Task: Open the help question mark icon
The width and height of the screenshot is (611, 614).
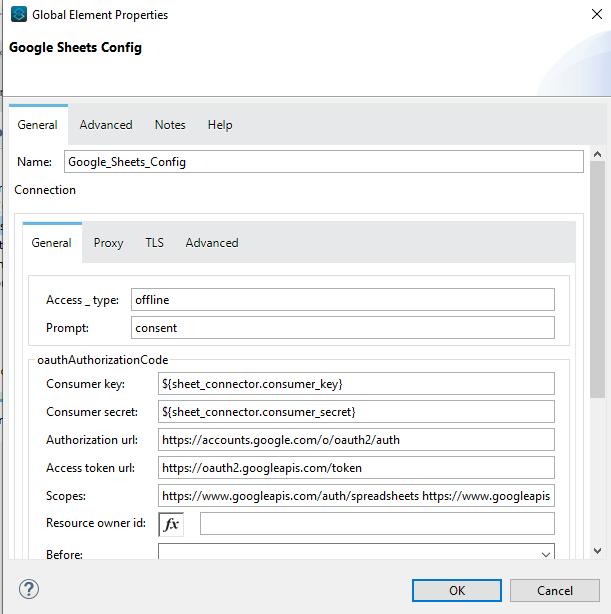Action: (29, 589)
